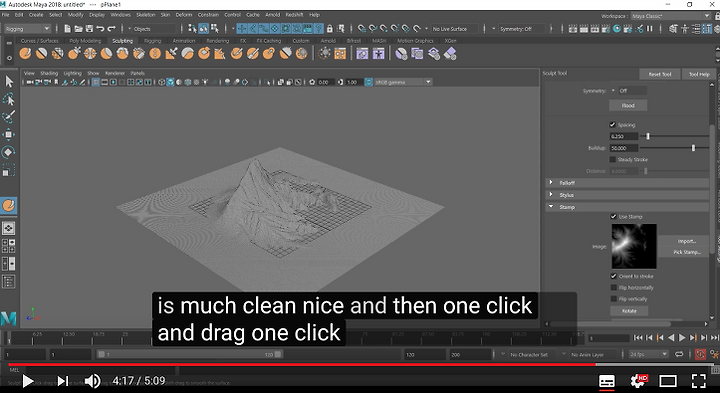Click the Undo arrow in the status line

pos(100,29)
